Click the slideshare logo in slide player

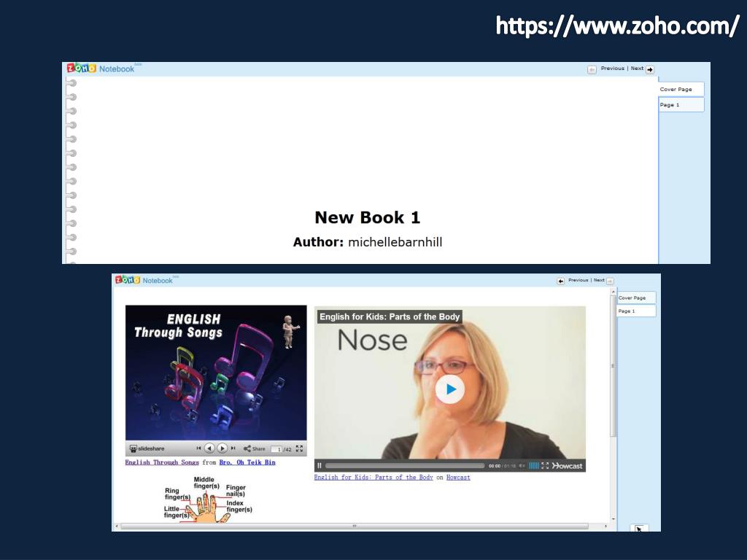point(147,448)
